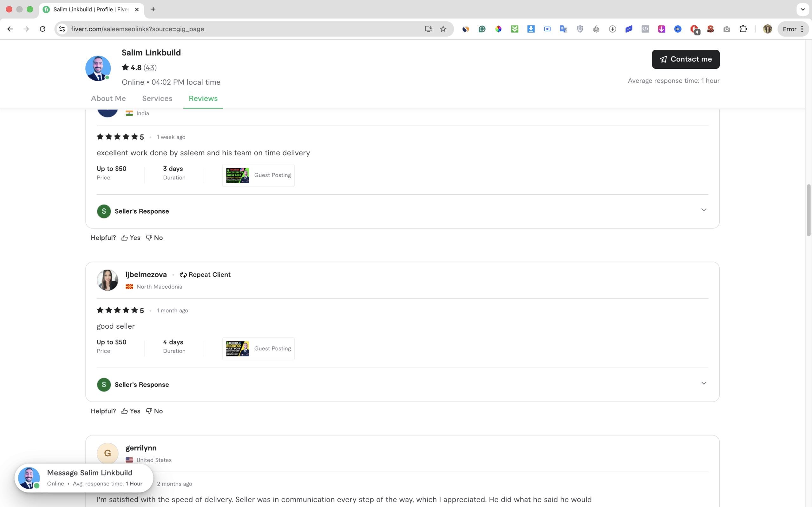
Task: Click the install app icon in address bar
Action: pyautogui.click(x=428, y=29)
